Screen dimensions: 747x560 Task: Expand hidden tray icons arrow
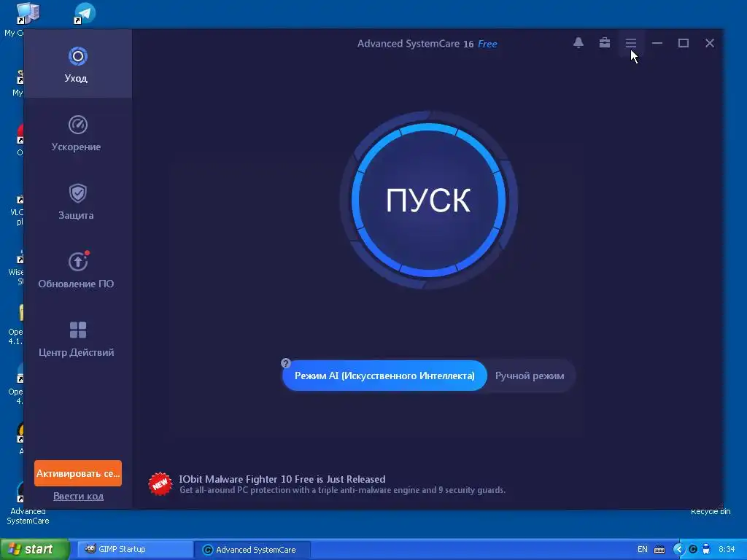(x=678, y=550)
